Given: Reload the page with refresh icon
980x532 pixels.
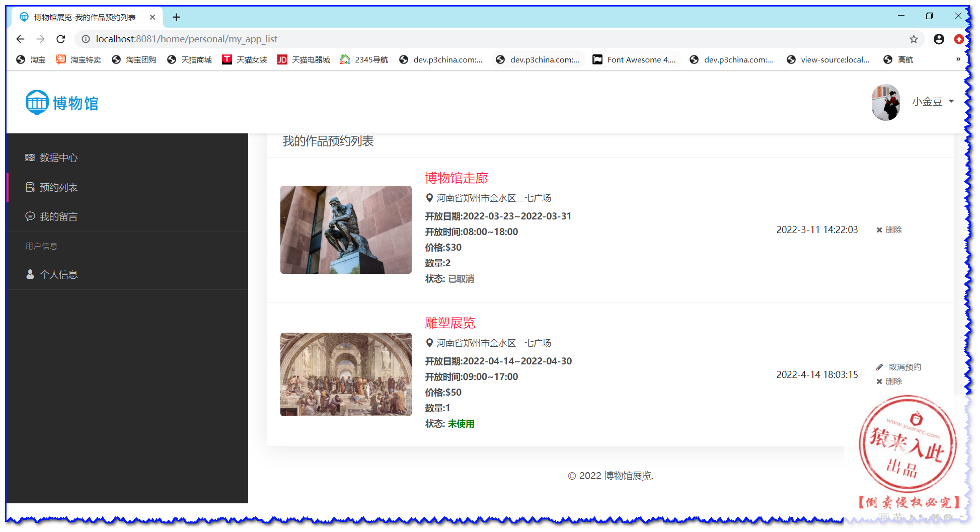Looking at the screenshot, I should pyautogui.click(x=61, y=39).
